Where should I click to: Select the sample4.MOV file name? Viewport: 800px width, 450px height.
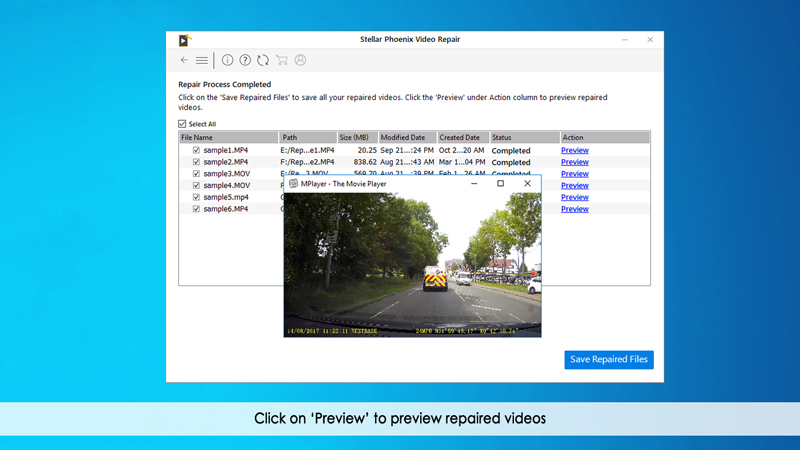point(227,186)
